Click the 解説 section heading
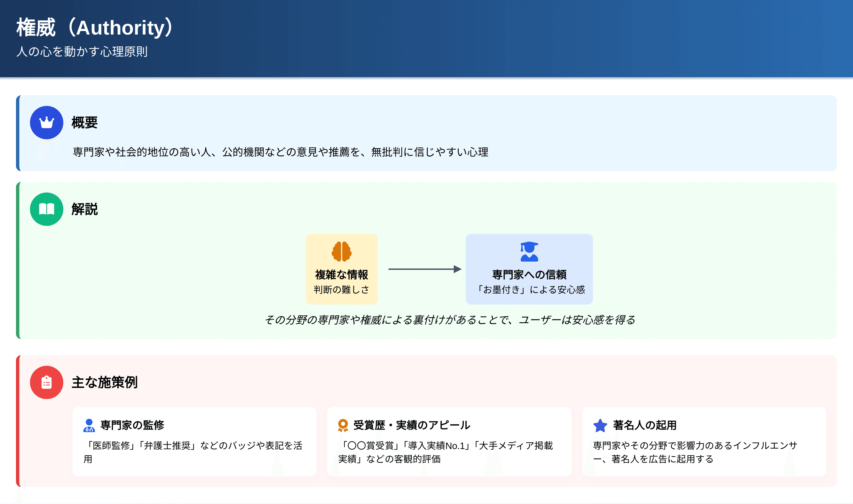Screen dimensions: 853x504 (84, 209)
